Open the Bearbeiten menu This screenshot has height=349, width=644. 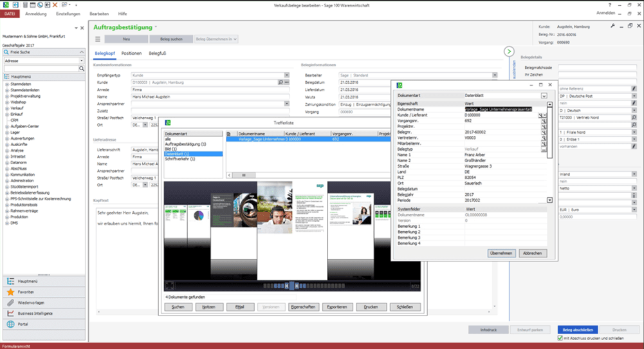point(99,14)
